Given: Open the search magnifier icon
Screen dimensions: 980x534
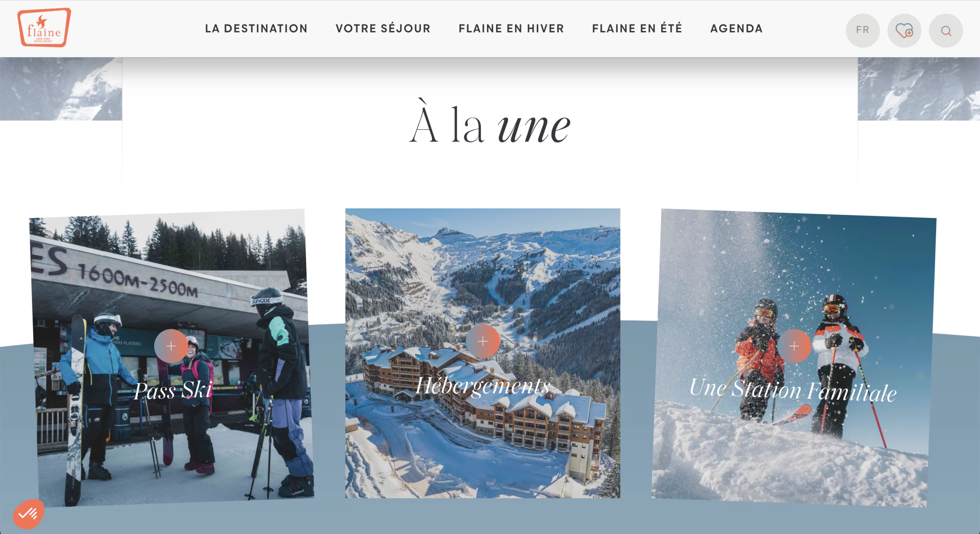Looking at the screenshot, I should click(946, 30).
